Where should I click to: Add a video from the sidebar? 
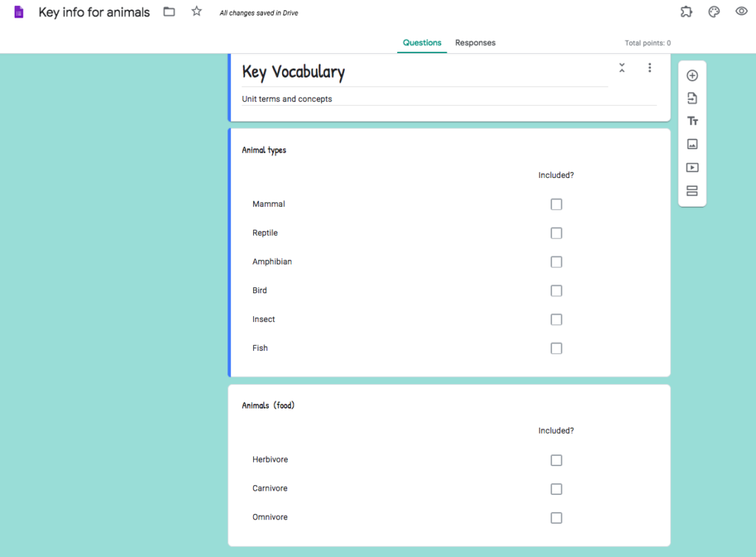(692, 168)
